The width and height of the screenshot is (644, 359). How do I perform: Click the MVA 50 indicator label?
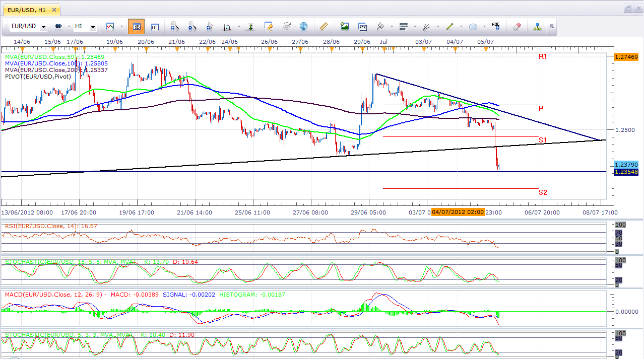point(54,58)
